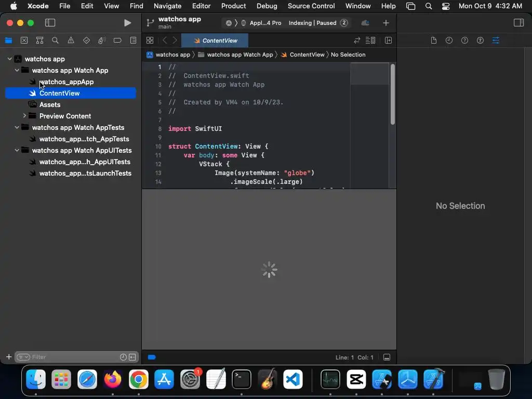Collapse the watchos app project
Viewport: 532px width, 399px height.
pyautogui.click(x=9, y=59)
